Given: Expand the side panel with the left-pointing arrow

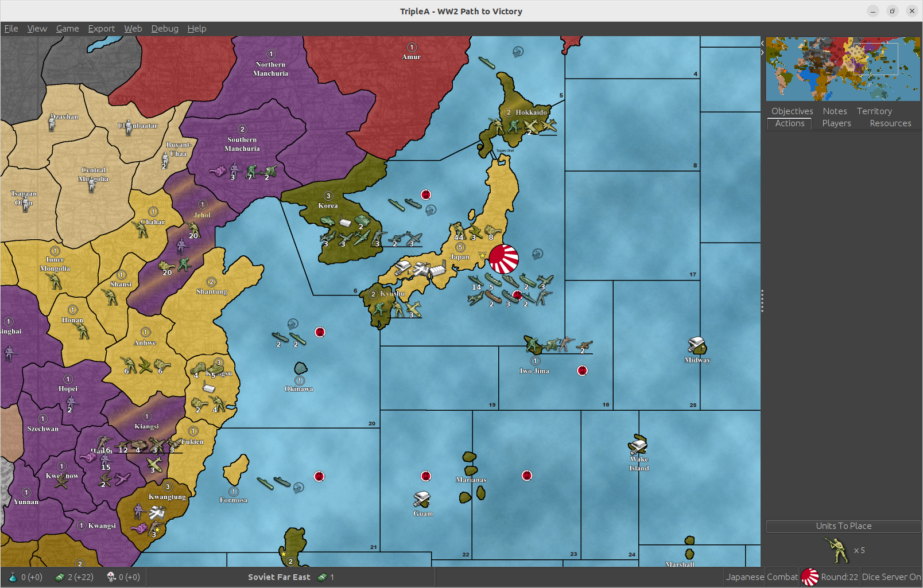Looking at the screenshot, I should [762, 43].
